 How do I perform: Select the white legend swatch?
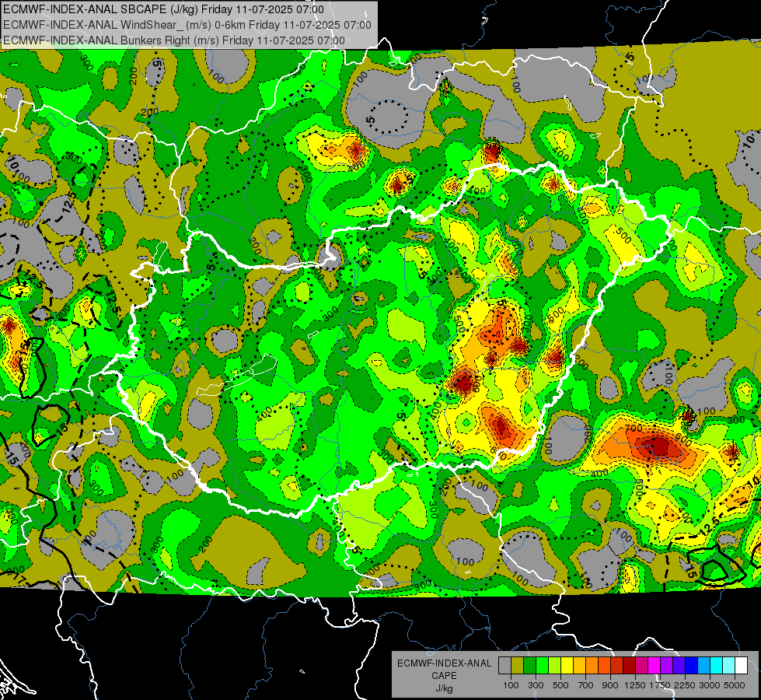click(x=742, y=665)
